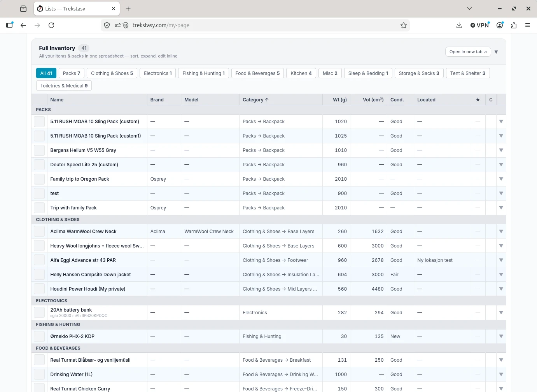Expand the 5.11 RUSH MOAB (custom1) row arrow
Screen dimensions: 537x392
click(x=501, y=136)
